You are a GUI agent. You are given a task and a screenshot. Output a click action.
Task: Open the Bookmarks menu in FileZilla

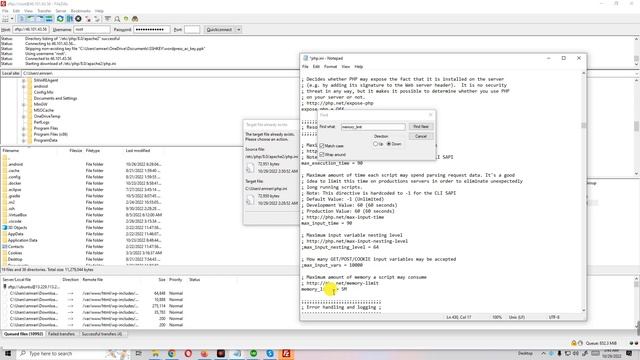tap(80, 11)
